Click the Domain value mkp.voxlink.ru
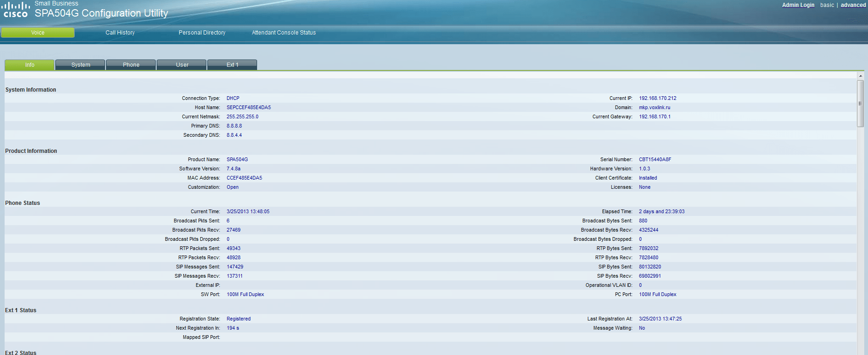The image size is (868, 355). pyautogui.click(x=654, y=107)
